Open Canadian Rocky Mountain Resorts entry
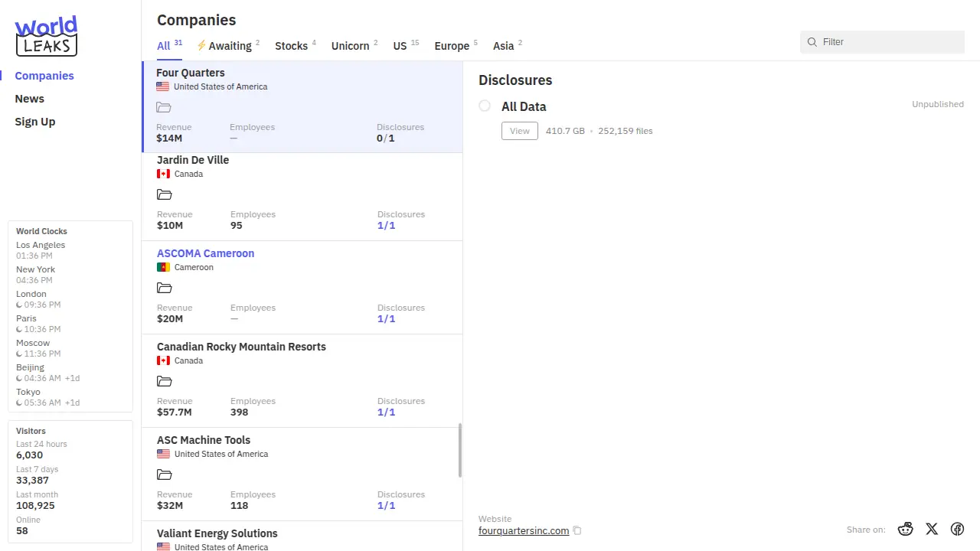Viewport: 980px width, 551px height. (x=241, y=347)
